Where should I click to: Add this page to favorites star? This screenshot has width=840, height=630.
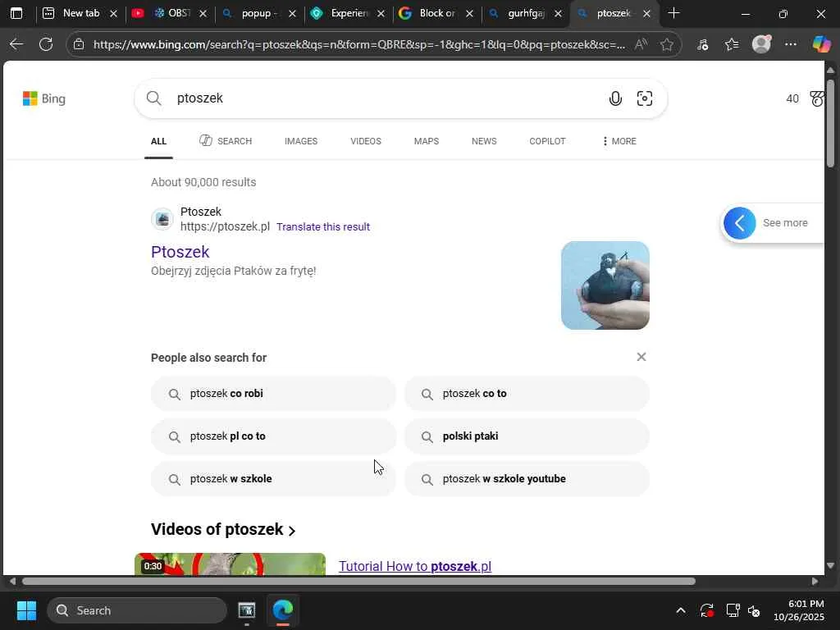(666, 44)
